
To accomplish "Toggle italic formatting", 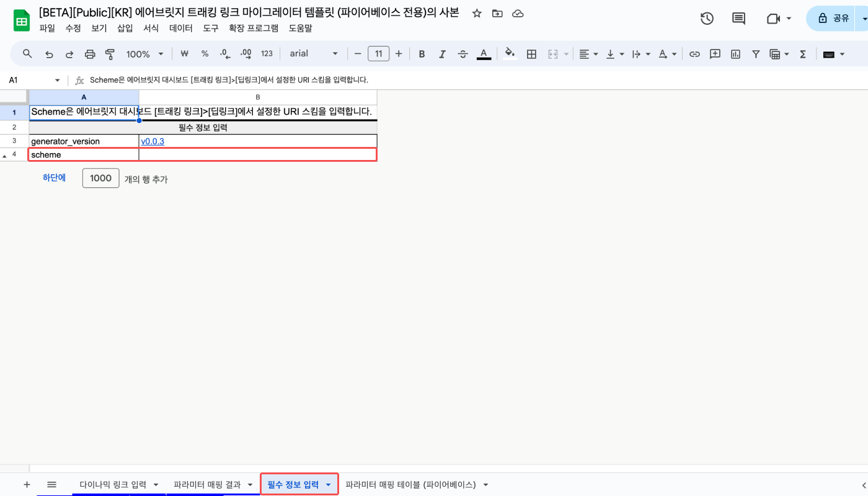I will [442, 54].
